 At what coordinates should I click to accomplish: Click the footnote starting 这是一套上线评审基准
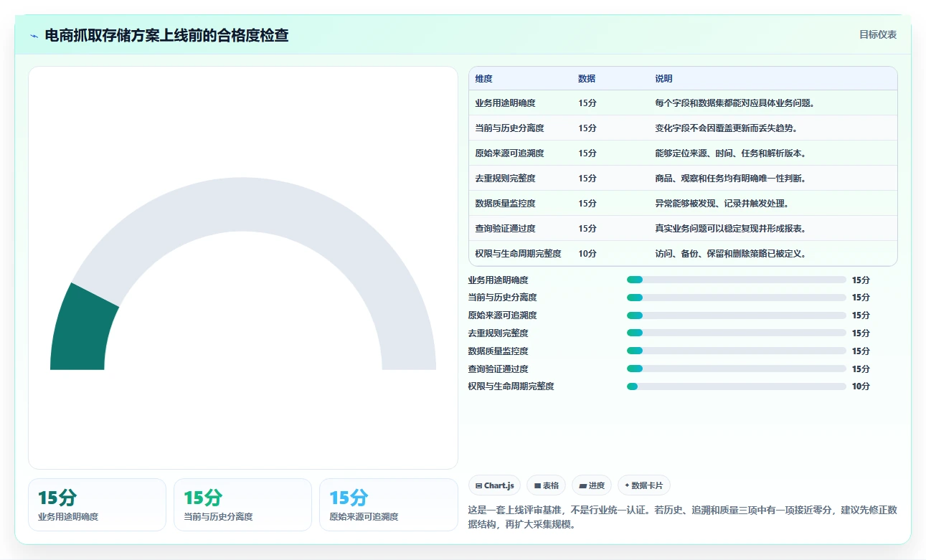click(682, 517)
